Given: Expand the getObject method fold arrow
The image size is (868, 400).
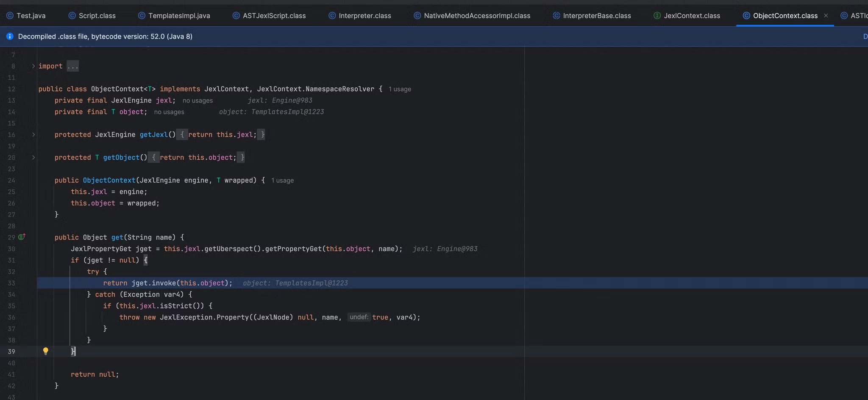Looking at the screenshot, I should [33, 158].
